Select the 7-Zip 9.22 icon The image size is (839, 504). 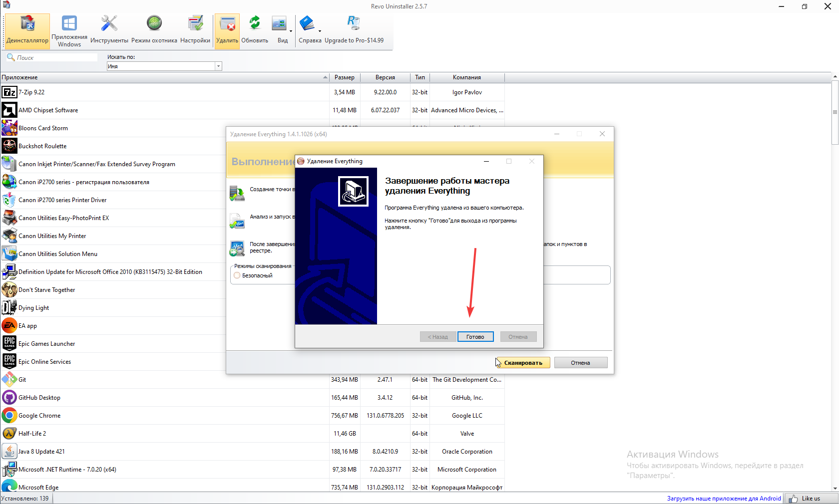(x=9, y=92)
